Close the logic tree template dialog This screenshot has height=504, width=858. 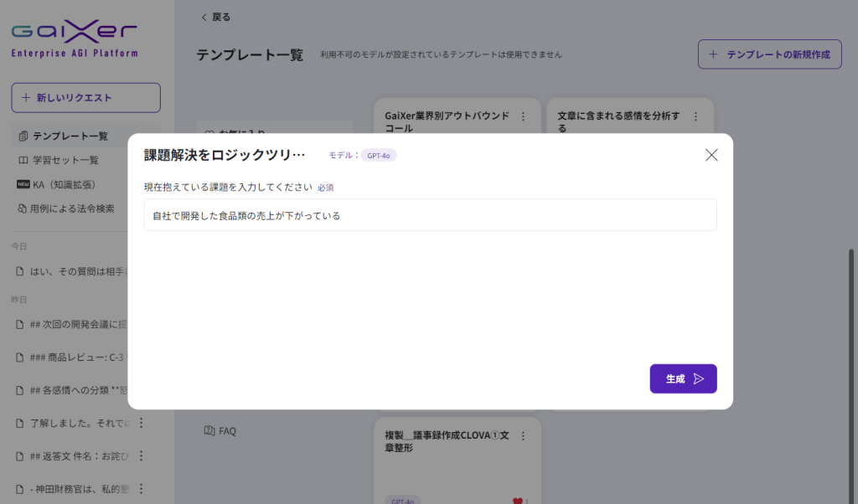pyautogui.click(x=711, y=155)
